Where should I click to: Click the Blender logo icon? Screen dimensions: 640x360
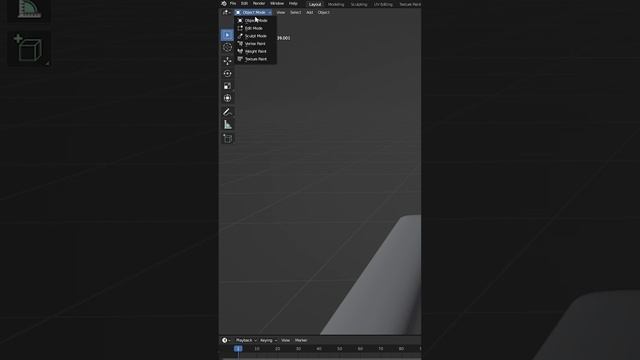coord(224,3)
